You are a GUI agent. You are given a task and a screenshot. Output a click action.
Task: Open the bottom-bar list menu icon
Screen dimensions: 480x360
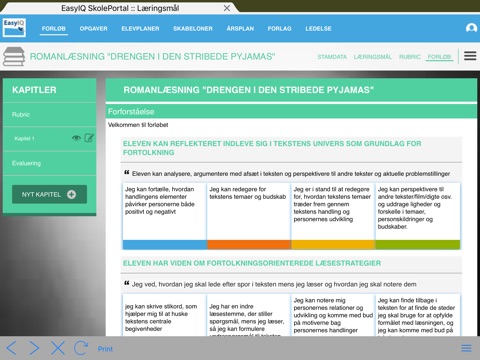click(466, 348)
